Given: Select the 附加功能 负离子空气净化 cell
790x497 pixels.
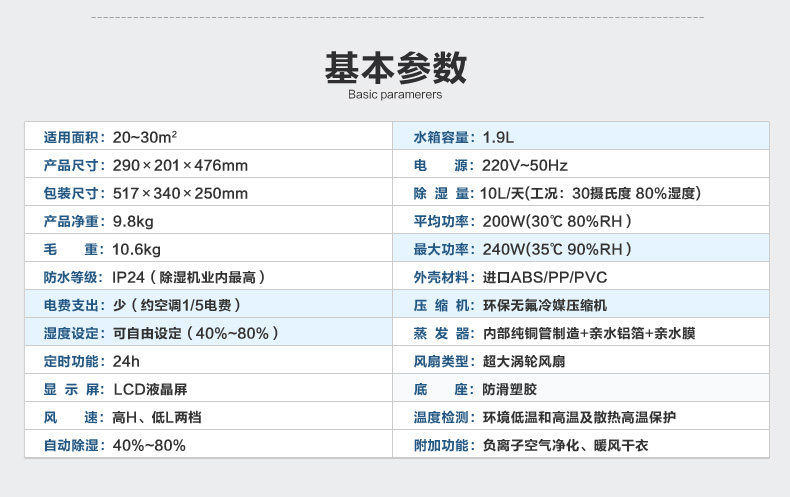Looking at the screenshot, I should pyautogui.click(x=580, y=445).
